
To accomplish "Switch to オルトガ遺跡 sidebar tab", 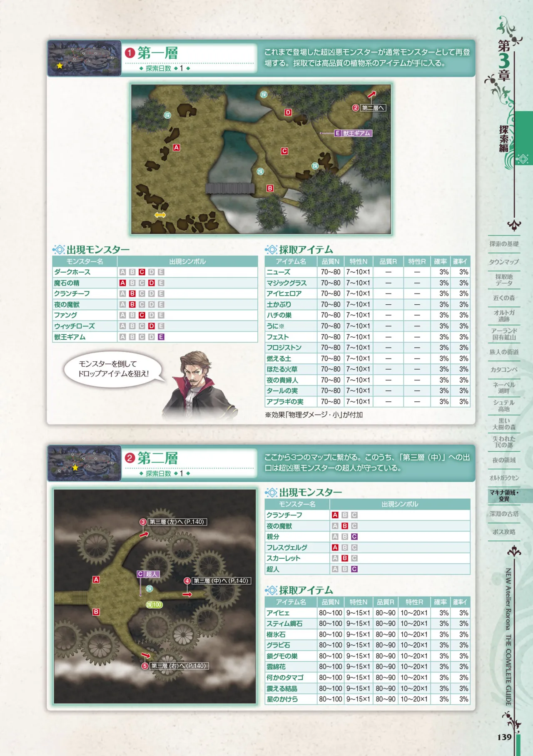I will 504,316.
